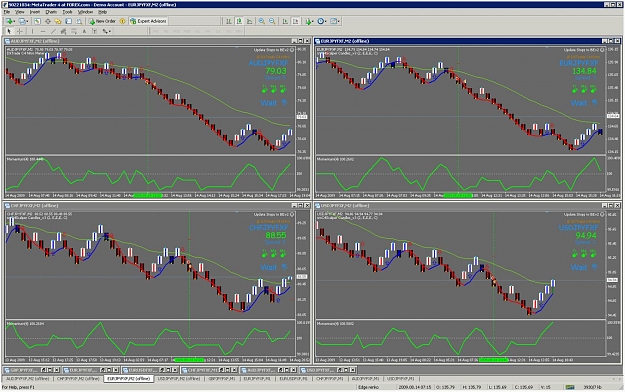Image resolution: width=625 pixels, height=392 pixels.
Task: Click the yellow MetaEditor icon
Action: coord(122,21)
